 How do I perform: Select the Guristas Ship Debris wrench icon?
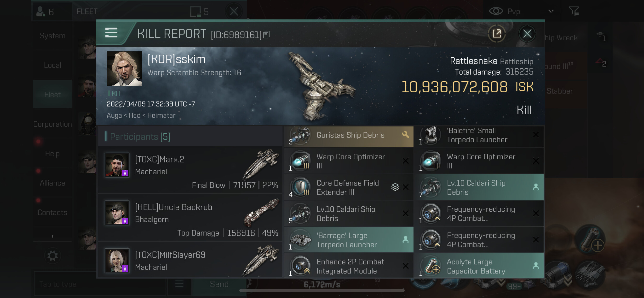[405, 135]
